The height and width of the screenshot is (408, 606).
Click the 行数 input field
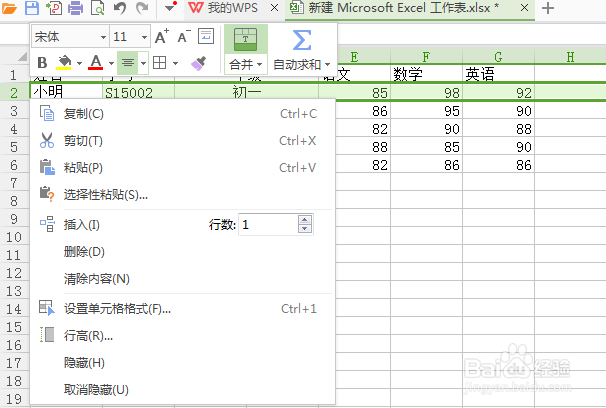point(269,224)
